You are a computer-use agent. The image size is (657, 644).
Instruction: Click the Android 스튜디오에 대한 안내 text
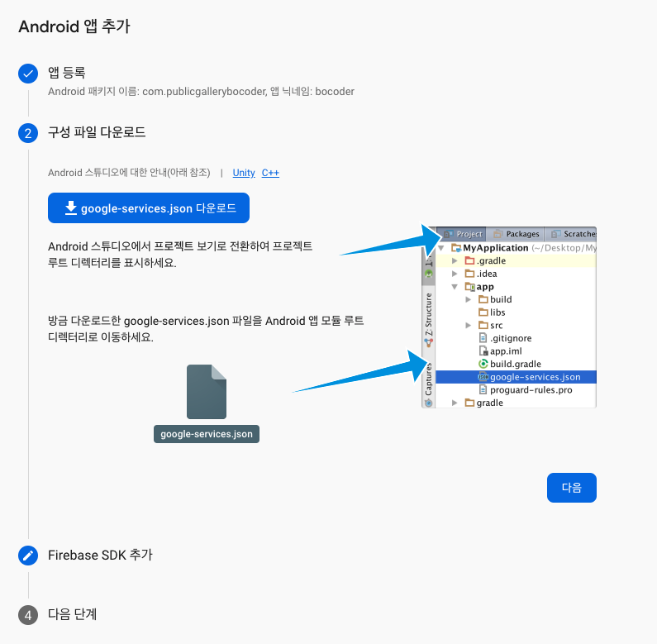click(129, 173)
